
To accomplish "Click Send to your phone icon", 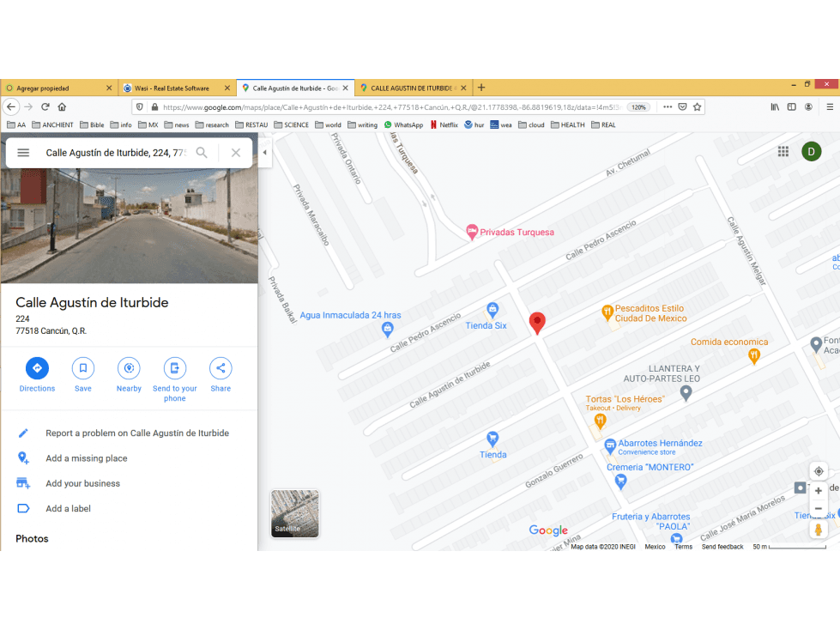I will 175,368.
